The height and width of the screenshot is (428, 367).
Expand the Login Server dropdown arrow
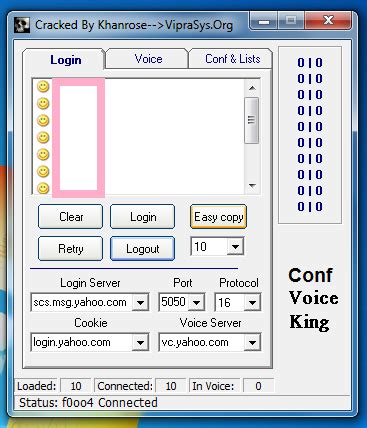[140, 303]
